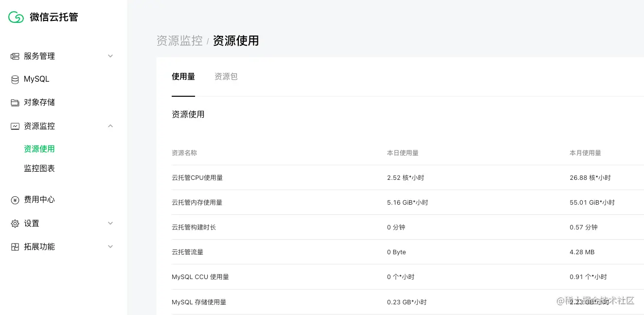644x315 pixels.
Task: Expand the 服务管理 menu chevron
Action: click(110, 56)
